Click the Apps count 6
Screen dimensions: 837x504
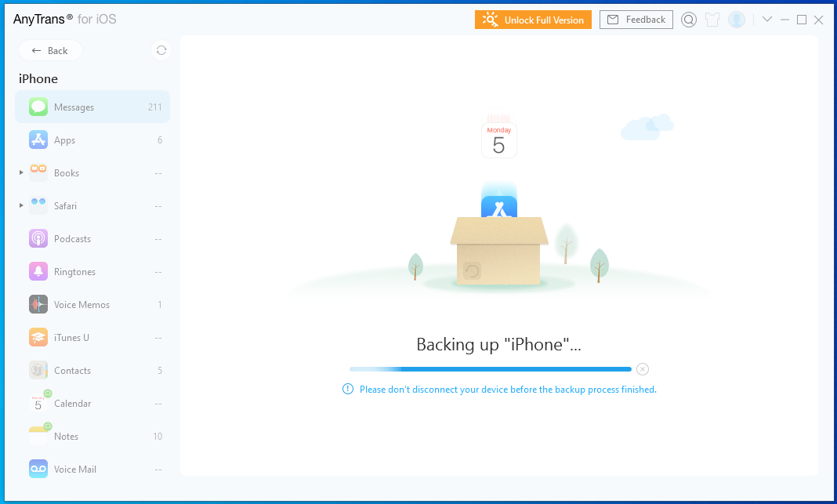(160, 140)
